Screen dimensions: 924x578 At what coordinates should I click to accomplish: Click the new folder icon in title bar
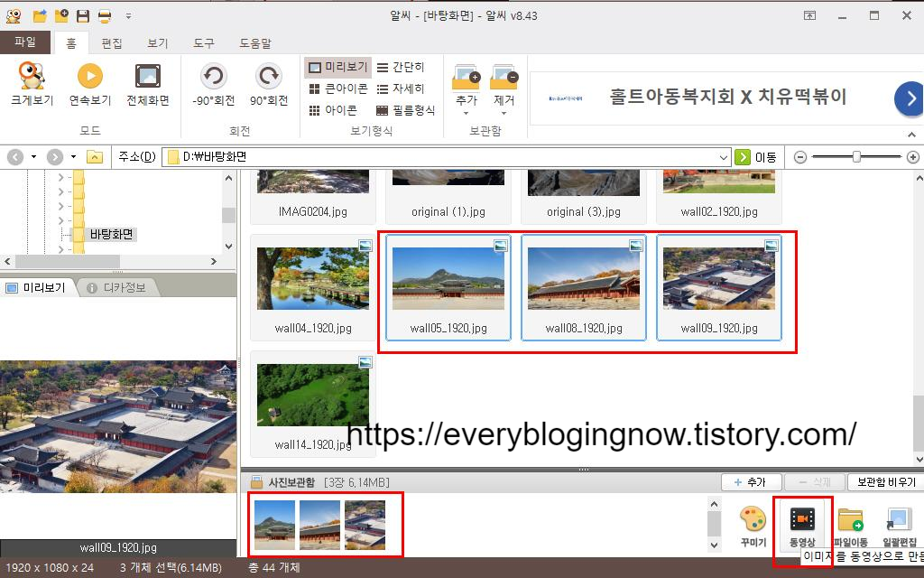click(x=61, y=16)
